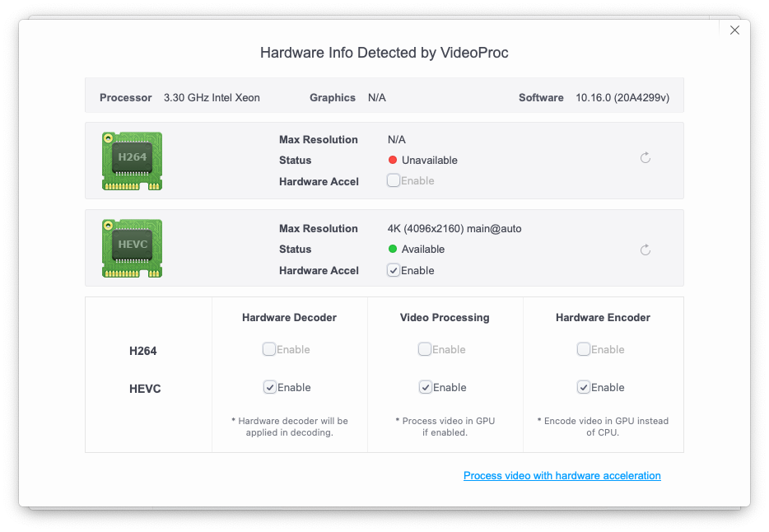Click the red Unavailable status dot

(393, 160)
